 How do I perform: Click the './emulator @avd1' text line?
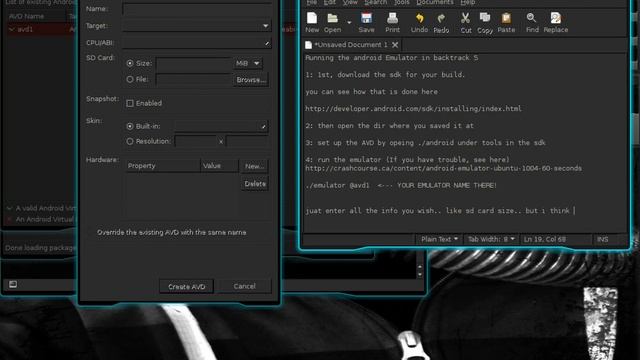click(401, 185)
